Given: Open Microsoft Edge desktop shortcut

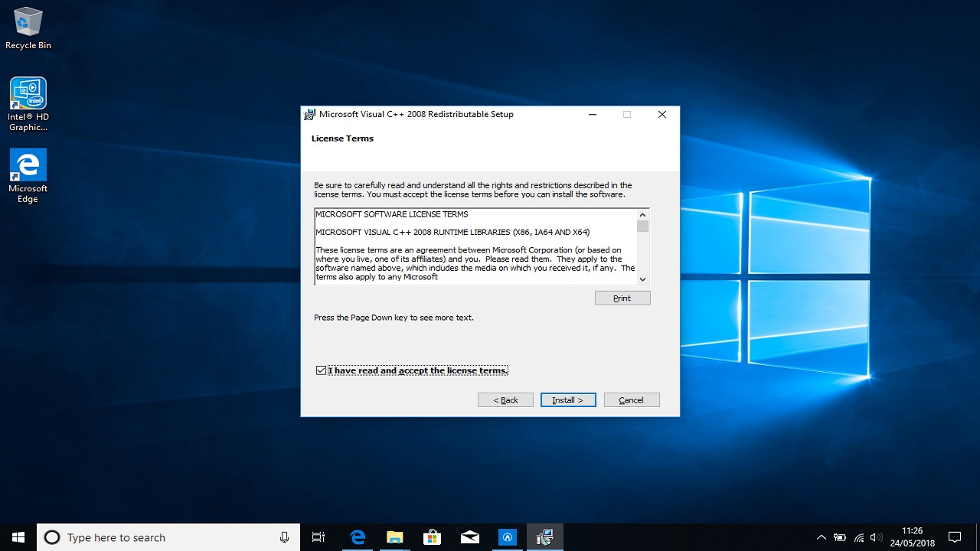Looking at the screenshot, I should tap(28, 176).
